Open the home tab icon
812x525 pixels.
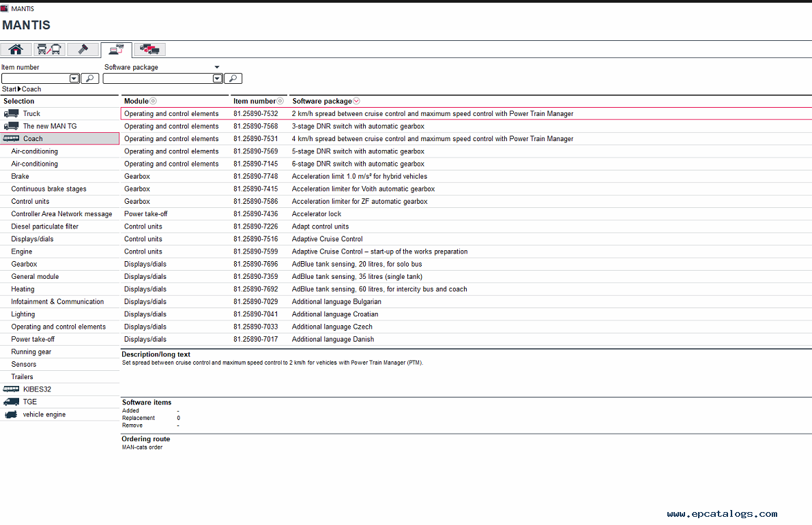16,49
